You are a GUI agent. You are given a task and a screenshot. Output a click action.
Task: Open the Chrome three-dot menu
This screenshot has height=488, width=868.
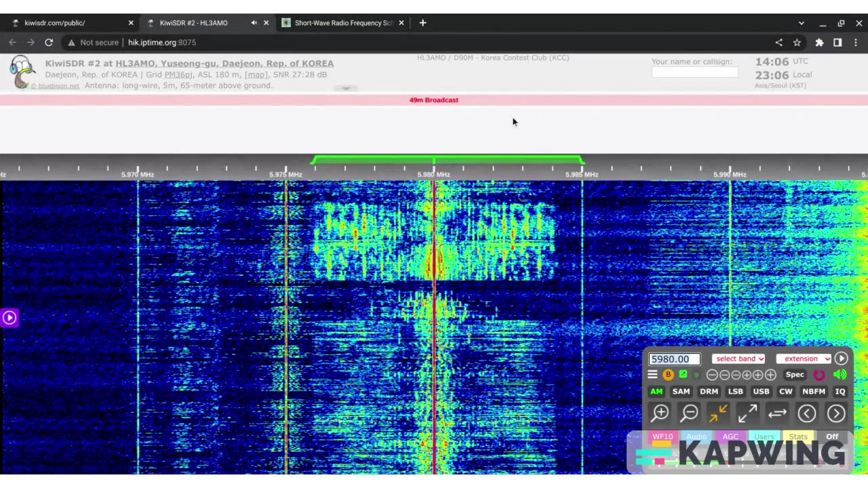pos(856,42)
